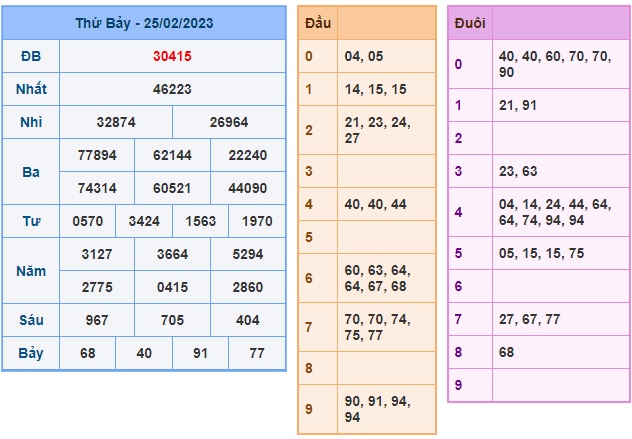Click '70, 70, 74, 75, 77' entry
Image resolution: width=632 pixels, height=439 pixels.
pos(377,327)
